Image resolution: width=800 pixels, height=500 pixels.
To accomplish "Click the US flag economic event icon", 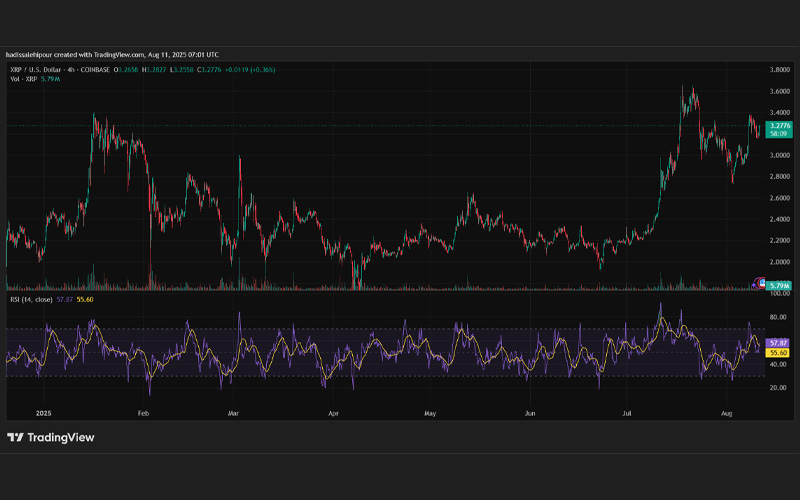I will tap(762, 282).
